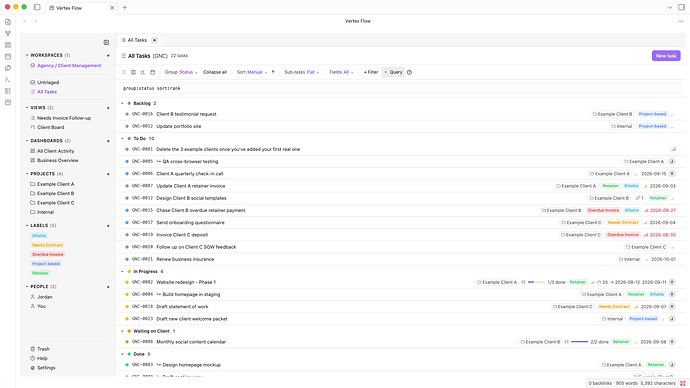Add a new view with plus icon
The height and width of the screenshot is (388, 690).
[108, 108]
